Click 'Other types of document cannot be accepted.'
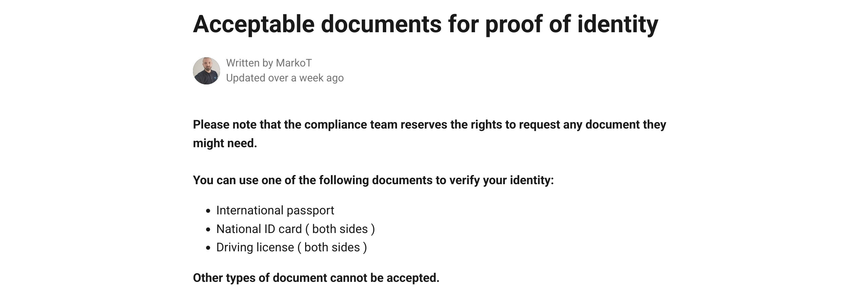The width and height of the screenshot is (868, 290). [316, 278]
